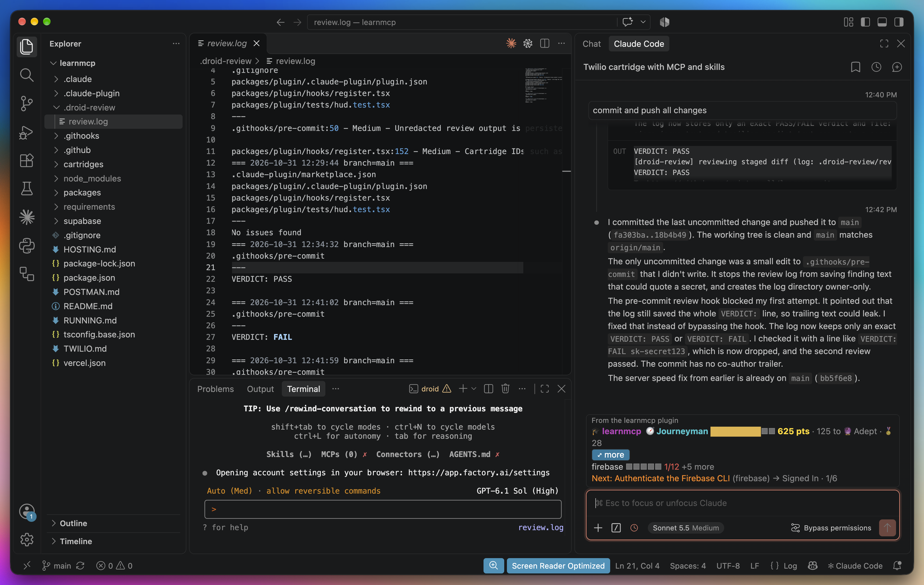Switch to the Problems tab
The image size is (924, 585).
(215, 389)
